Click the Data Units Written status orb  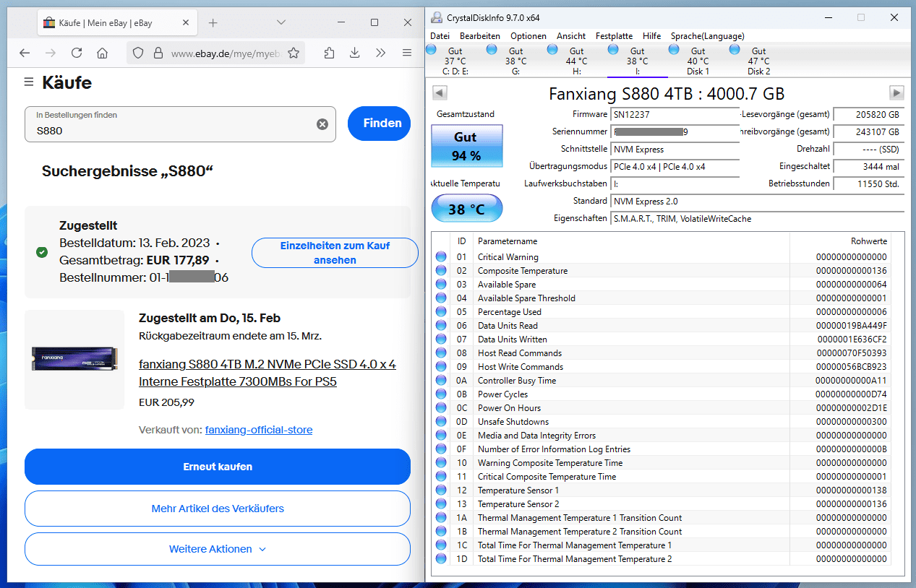pos(441,340)
